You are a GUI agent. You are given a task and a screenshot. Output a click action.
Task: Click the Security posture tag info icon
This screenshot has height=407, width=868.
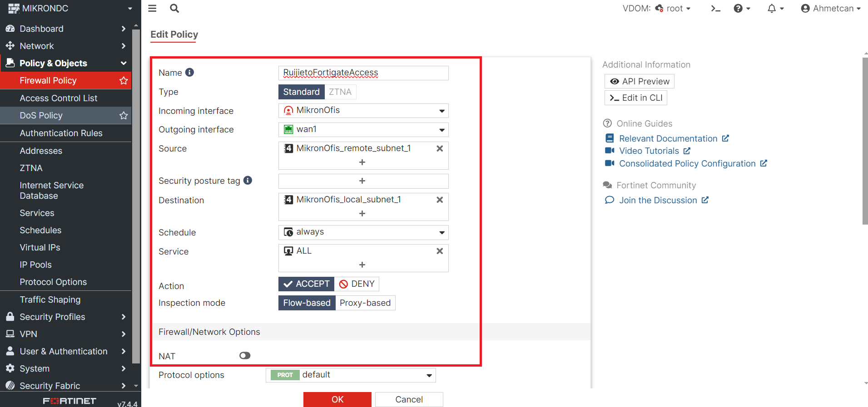point(248,180)
